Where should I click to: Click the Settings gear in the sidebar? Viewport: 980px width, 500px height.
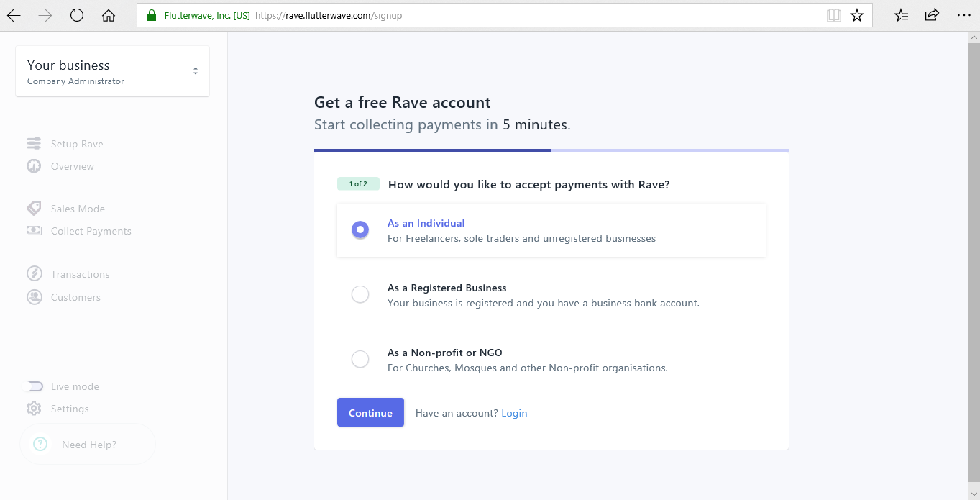33,409
